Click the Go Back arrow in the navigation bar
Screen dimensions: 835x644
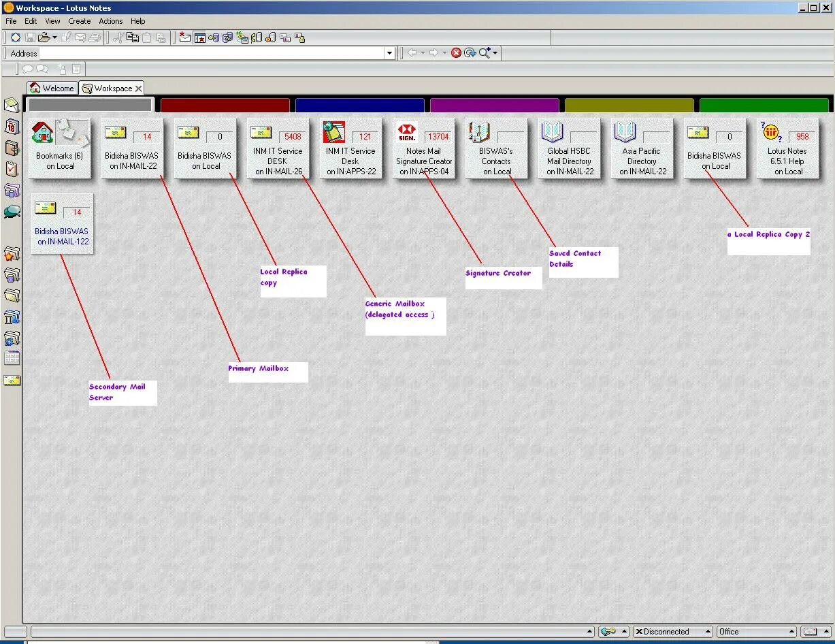pos(412,52)
